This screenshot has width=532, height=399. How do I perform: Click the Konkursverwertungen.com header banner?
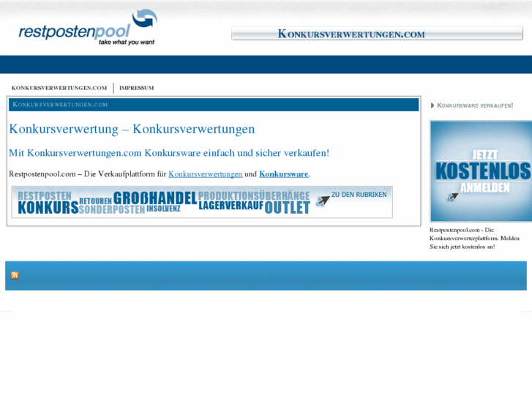point(377,34)
